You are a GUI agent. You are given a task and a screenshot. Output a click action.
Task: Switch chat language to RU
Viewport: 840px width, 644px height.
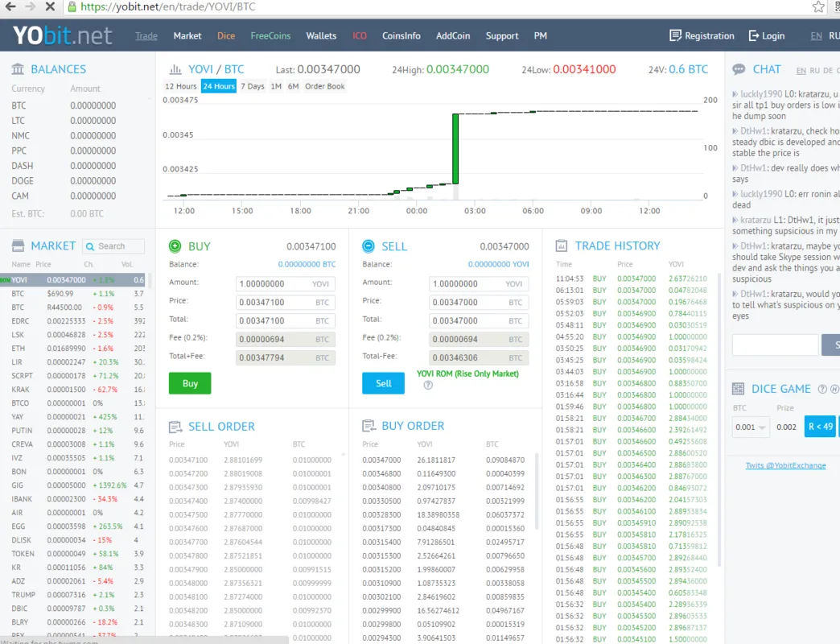tap(814, 71)
